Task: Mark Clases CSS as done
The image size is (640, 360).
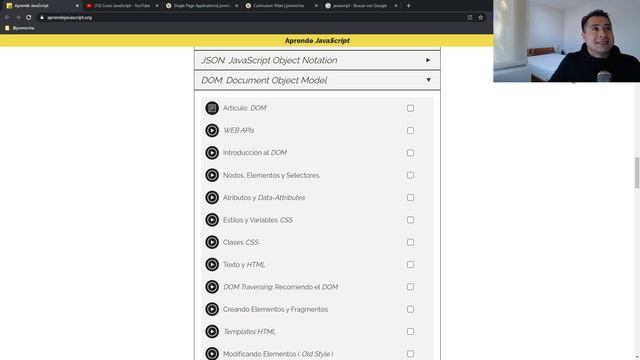Action: [x=410, y=242]
